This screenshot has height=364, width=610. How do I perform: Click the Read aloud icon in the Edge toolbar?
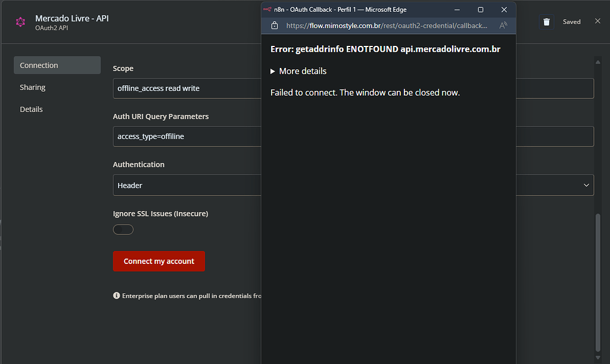point(503,26)
